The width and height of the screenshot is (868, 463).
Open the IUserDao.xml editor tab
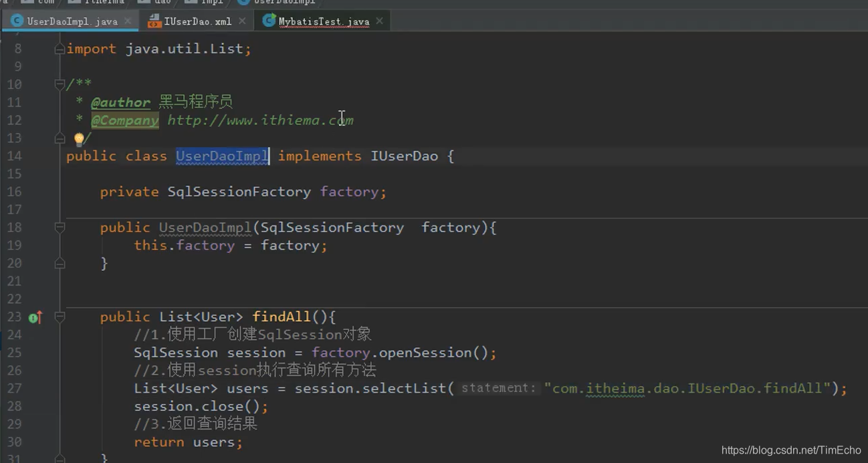pyautogui.click(x=198, y=21)
